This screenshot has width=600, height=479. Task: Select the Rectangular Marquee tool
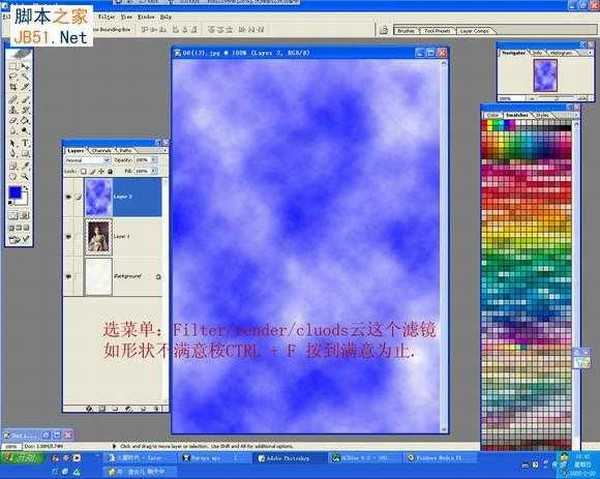click(x=13, y=66)
